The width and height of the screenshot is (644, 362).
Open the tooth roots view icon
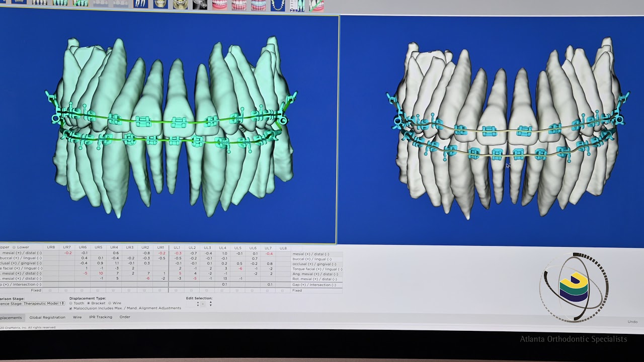(x=140, y=4)
